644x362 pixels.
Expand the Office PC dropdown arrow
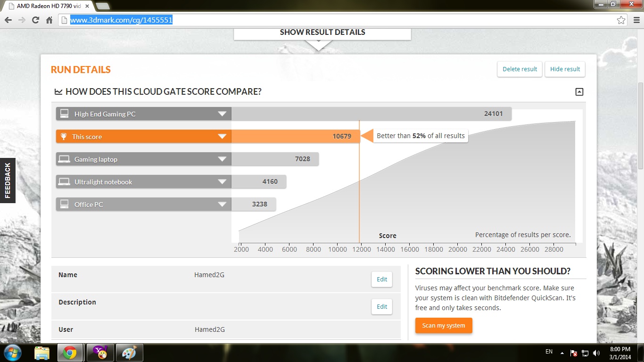[x=222, y=205]
